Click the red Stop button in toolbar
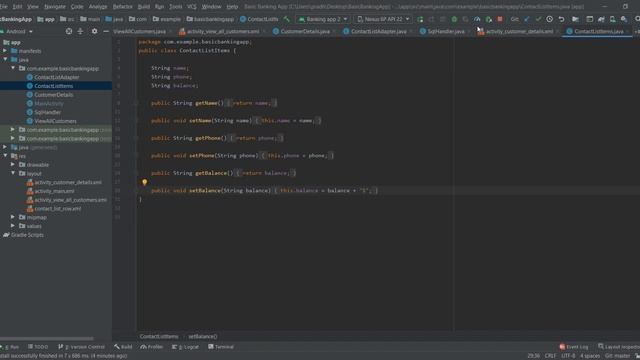This screenshot has width=640, height=360. point(500,19)
